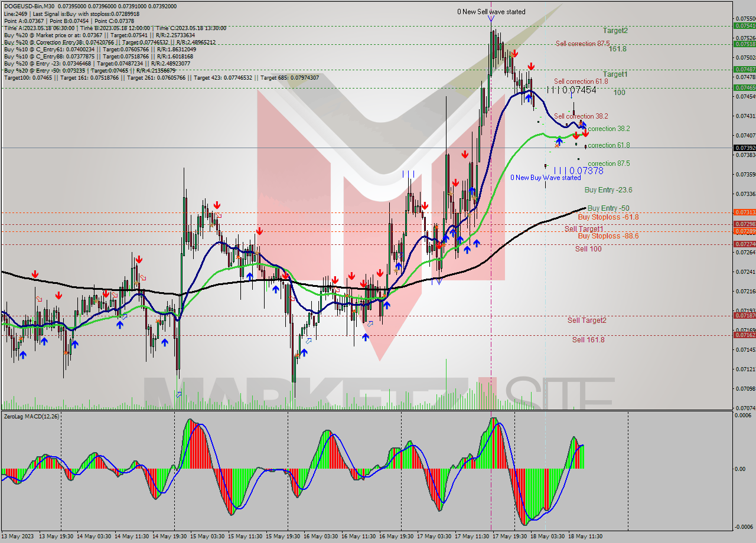Viewport: 756px width, 543px height.
Task: Click the '15 May 03:30' time label
Action: (x=208, y=537)
